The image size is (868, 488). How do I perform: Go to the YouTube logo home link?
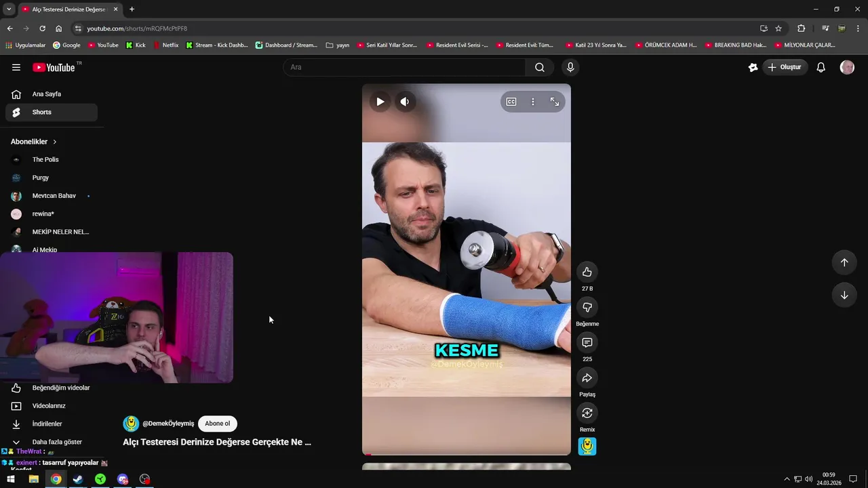(54, 67)
